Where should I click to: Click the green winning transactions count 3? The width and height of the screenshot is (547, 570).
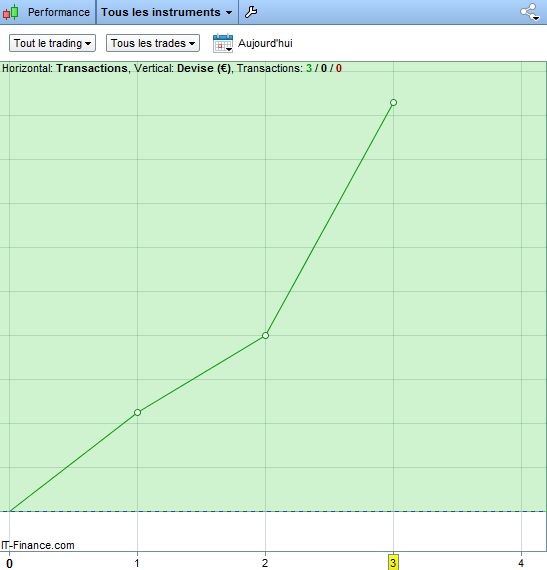(309, 68)
